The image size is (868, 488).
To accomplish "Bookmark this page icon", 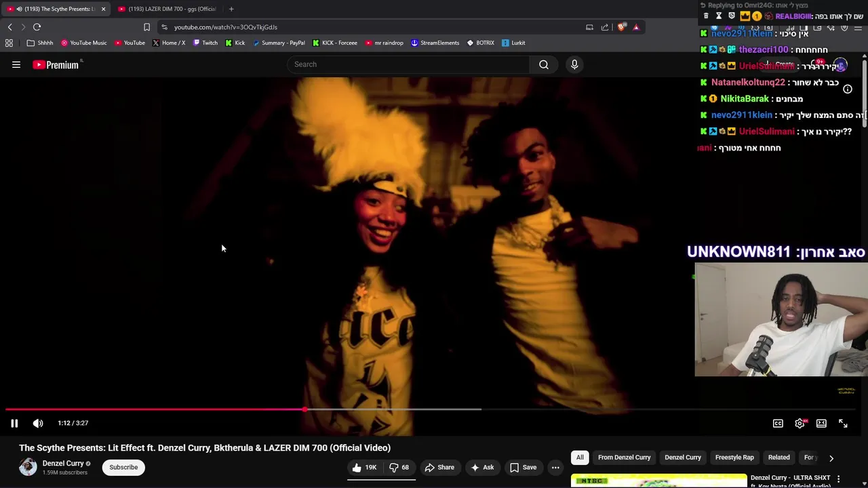I will pyautogui.click(x=146, y=27).
